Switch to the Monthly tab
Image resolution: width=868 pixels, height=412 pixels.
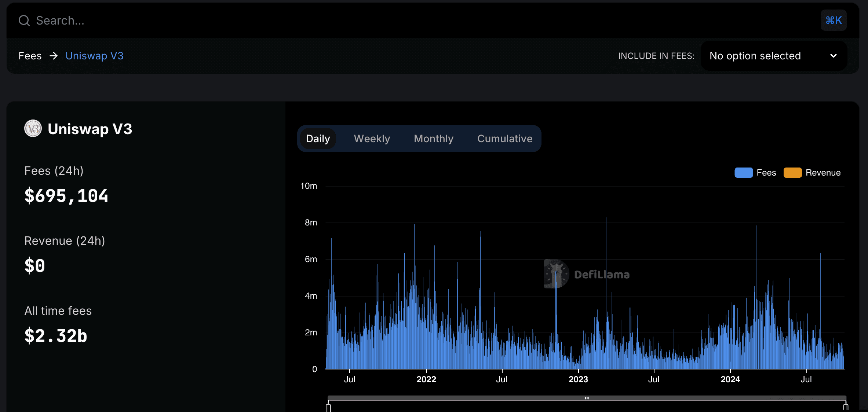coord(434,139)
